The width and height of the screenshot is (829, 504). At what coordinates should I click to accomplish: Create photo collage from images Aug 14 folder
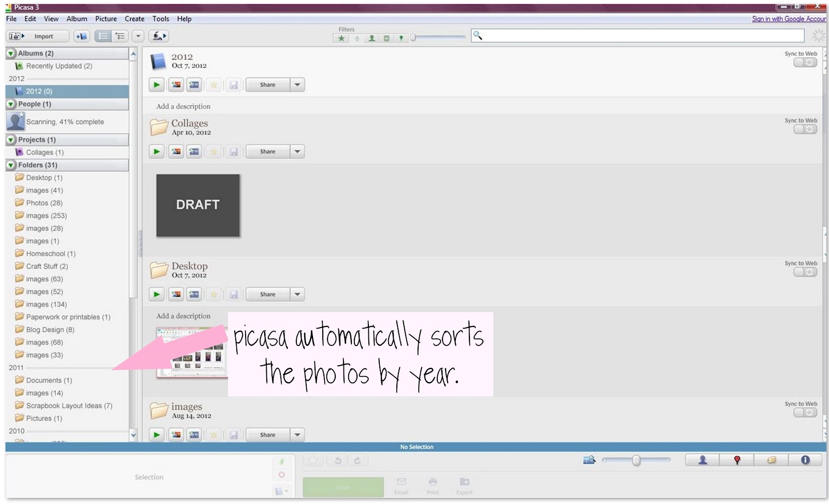pos(176,435)
